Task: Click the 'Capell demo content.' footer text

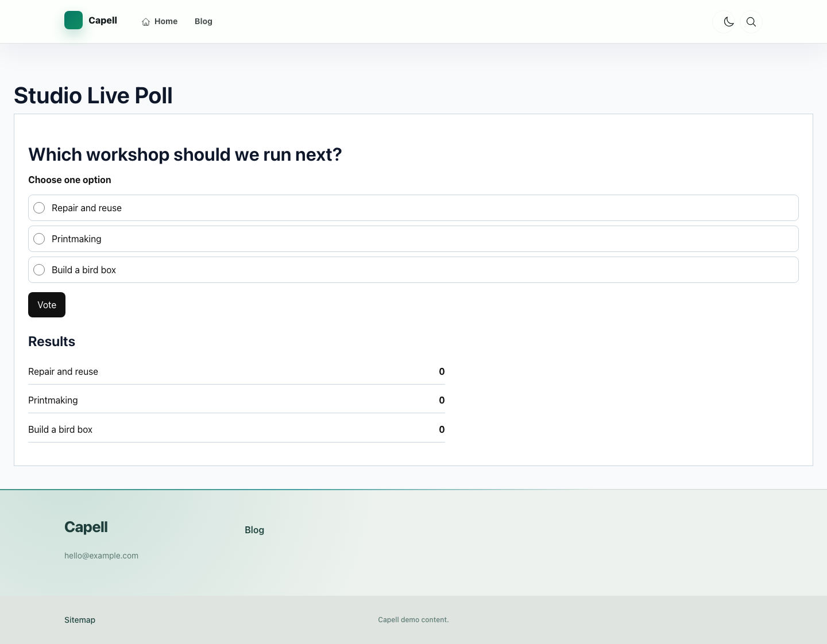Action: coord(413,620)
